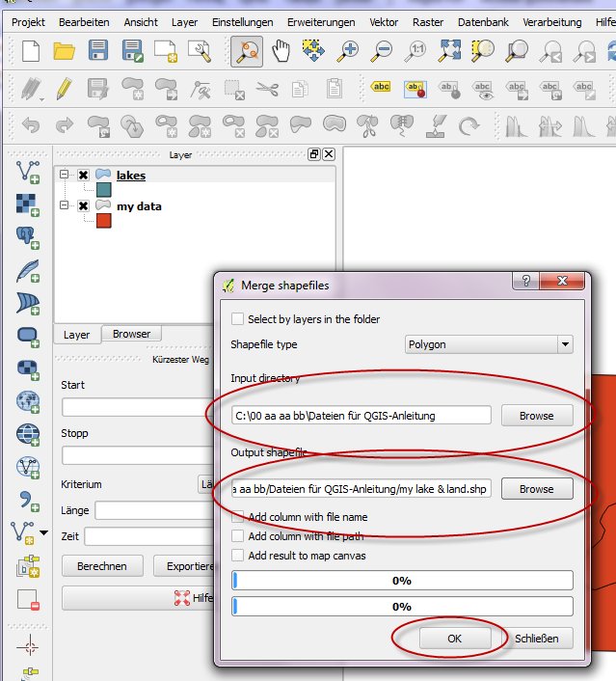This screenshot has height=681, width=616.
Task: Create a new blank project
Action: click(30, 49)
